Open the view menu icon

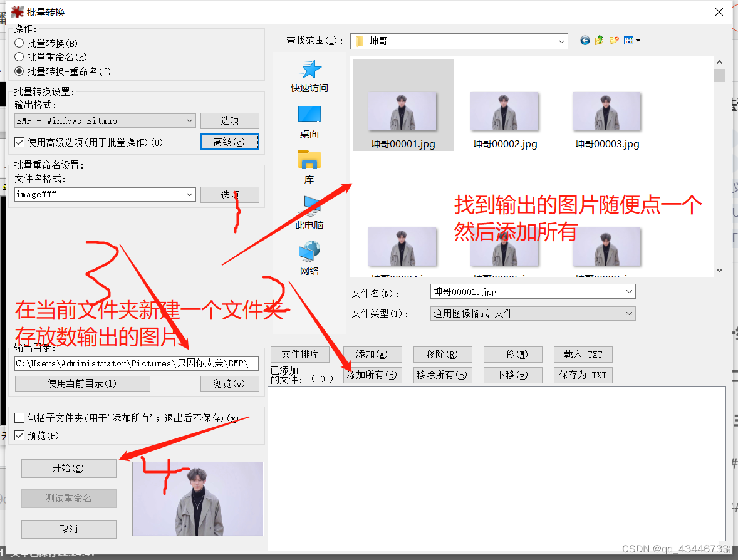point(632,41)
